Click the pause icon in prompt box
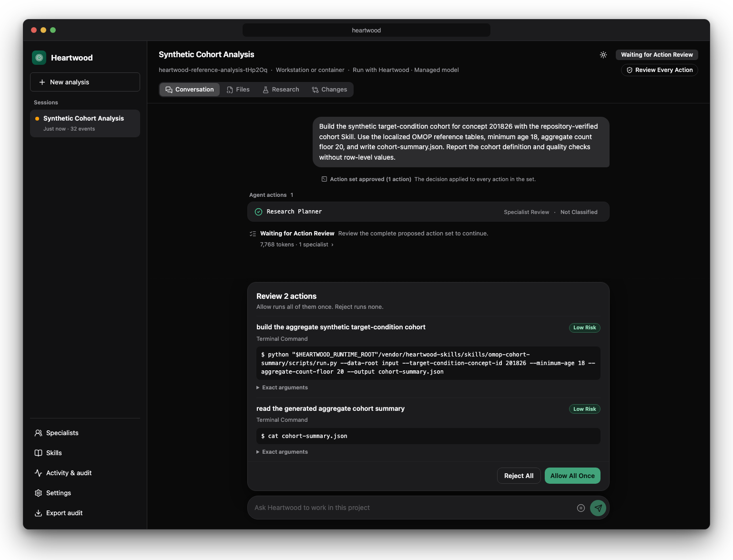Screen dimensions: 733x560 (581, 508)
